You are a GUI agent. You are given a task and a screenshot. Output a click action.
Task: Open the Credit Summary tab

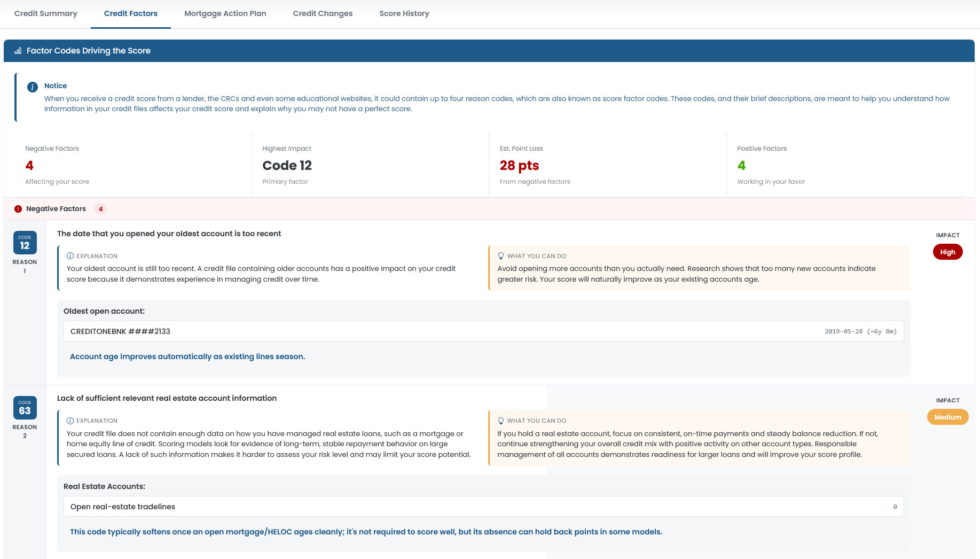[46, 13]
